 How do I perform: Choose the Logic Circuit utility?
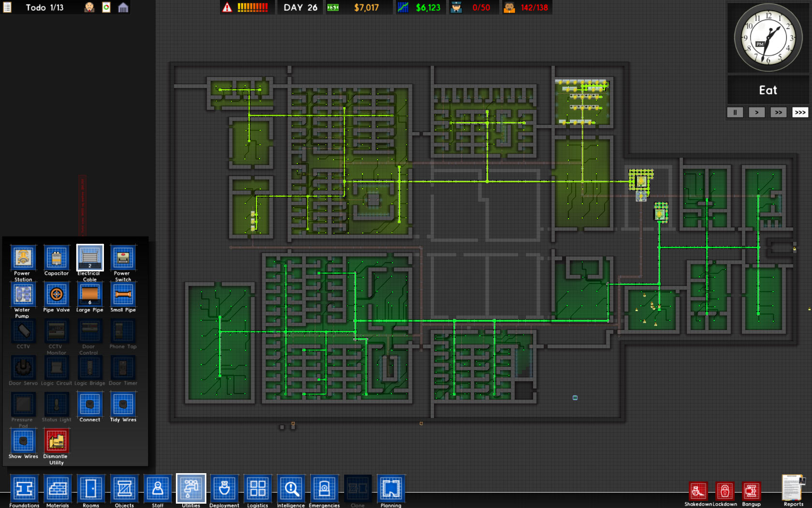57,368
